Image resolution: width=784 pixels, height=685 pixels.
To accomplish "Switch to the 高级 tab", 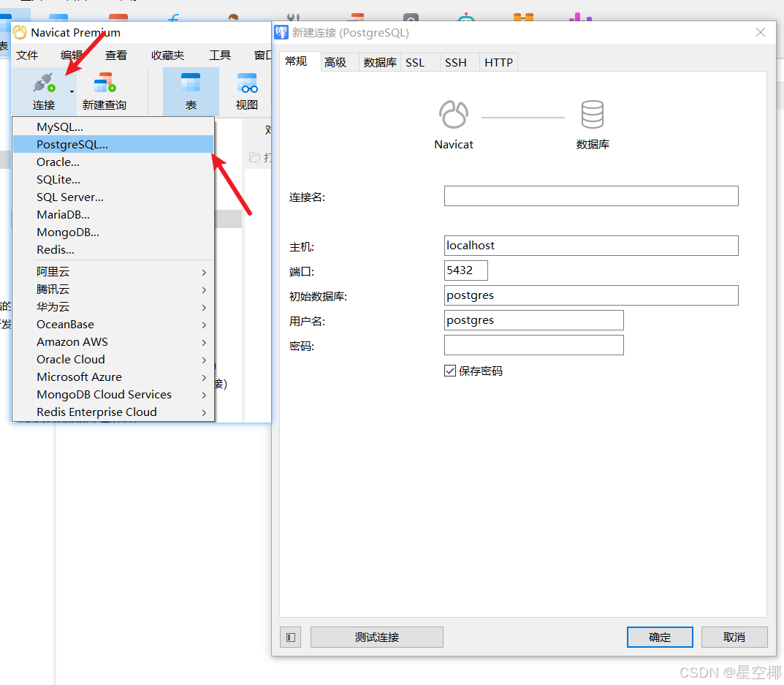I will click(340, 62).
